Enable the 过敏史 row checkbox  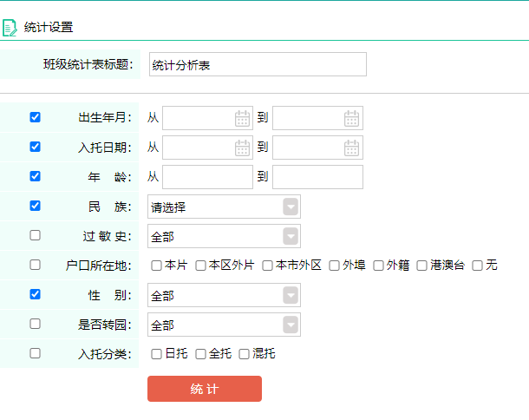tap(35, 235)
